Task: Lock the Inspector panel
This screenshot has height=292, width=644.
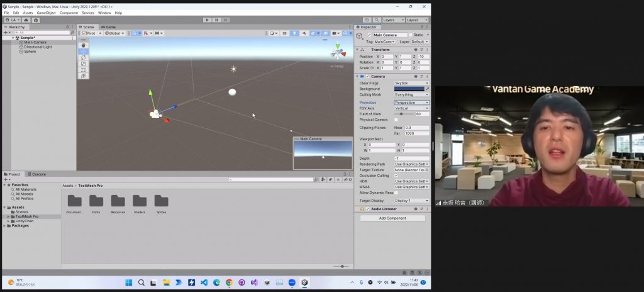Action: [422, 27]
